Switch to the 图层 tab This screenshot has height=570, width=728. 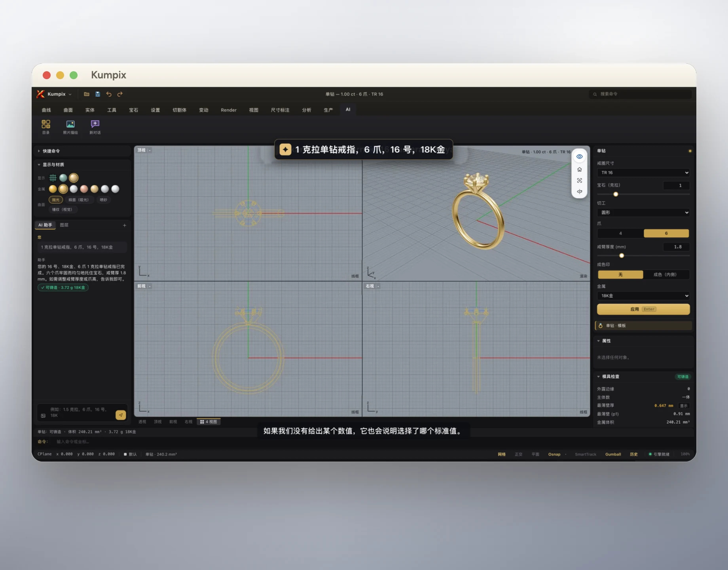(64, 225)
